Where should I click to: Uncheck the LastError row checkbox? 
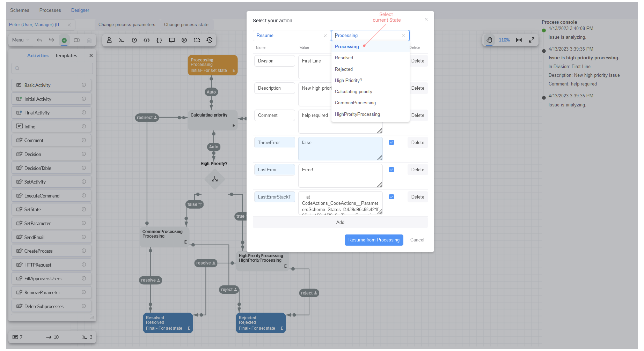pyautogui.click(x=391, y=170)
